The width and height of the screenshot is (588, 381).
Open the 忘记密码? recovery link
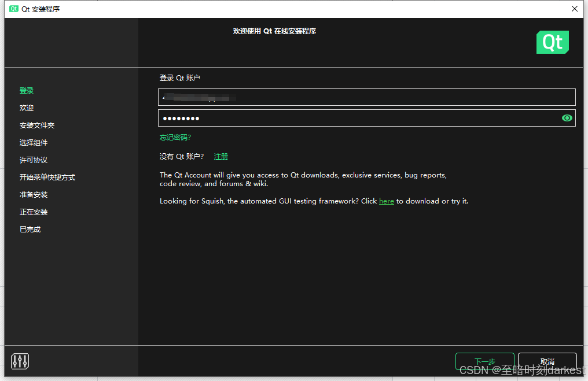(175, 138)
